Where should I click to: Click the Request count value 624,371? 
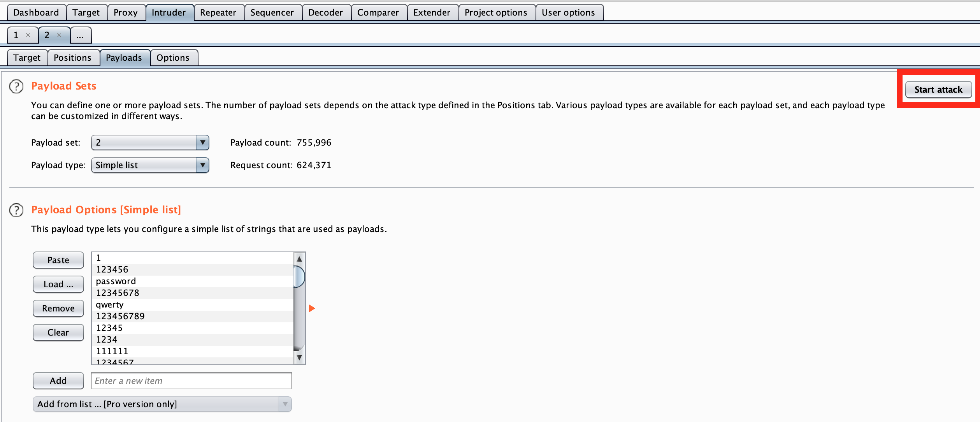(314, 165)
